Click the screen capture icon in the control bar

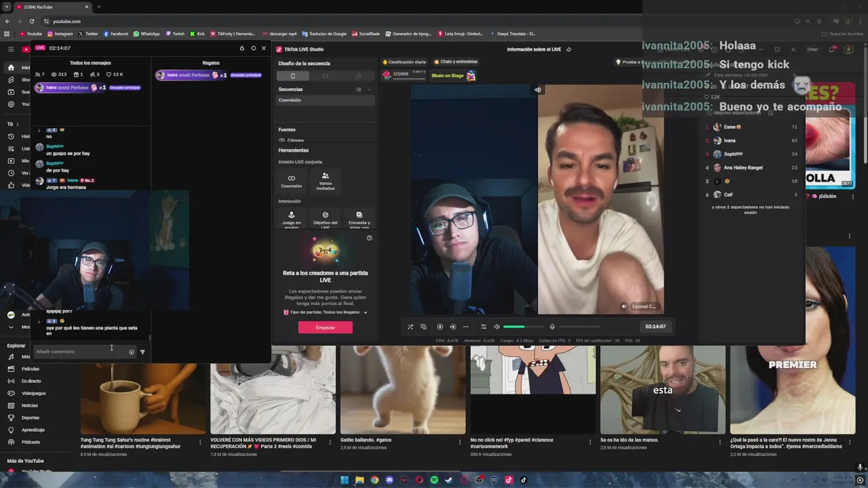(x=424, y=327)
